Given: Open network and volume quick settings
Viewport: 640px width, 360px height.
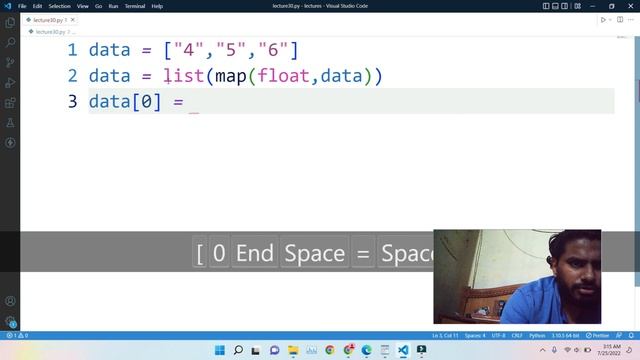Looking at the screenshot, I should [577, 350].
